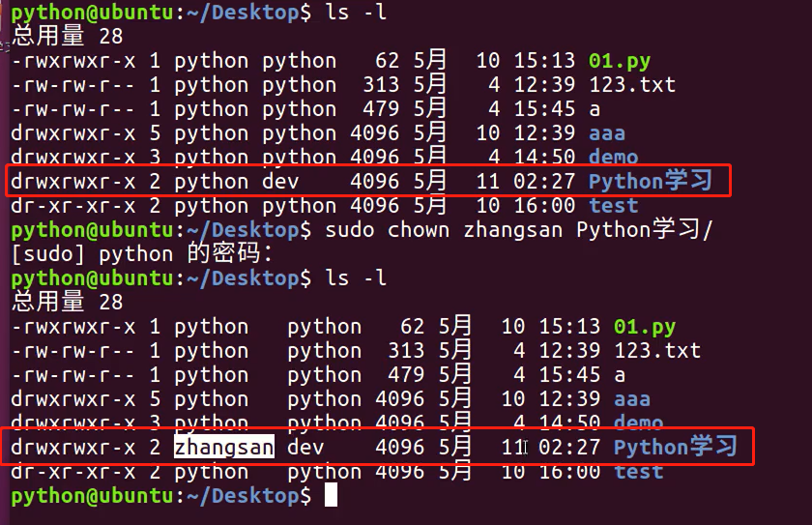Click "总用量 28" line above the chown command
This screenshot has height=525, width=812.
[68, 36]
